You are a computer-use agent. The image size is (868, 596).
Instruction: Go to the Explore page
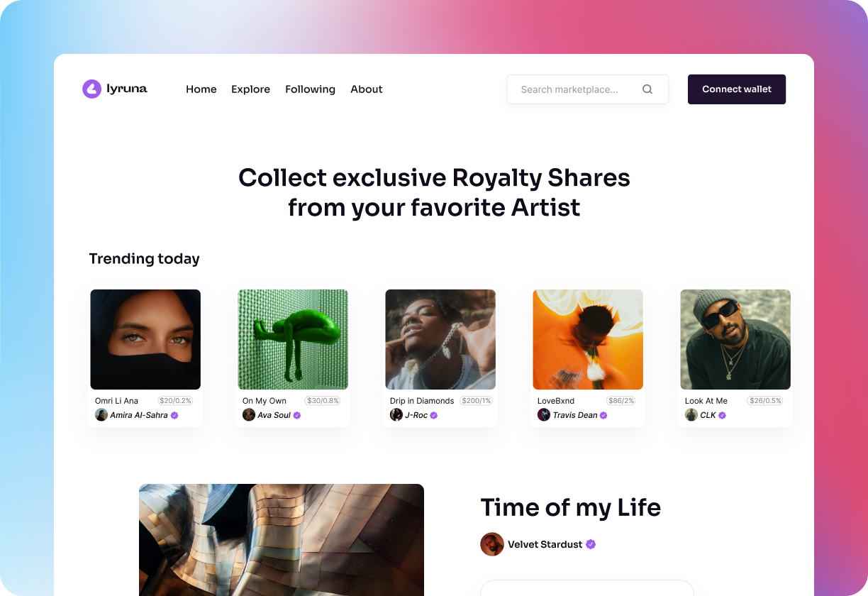click(x=250, y=89)
